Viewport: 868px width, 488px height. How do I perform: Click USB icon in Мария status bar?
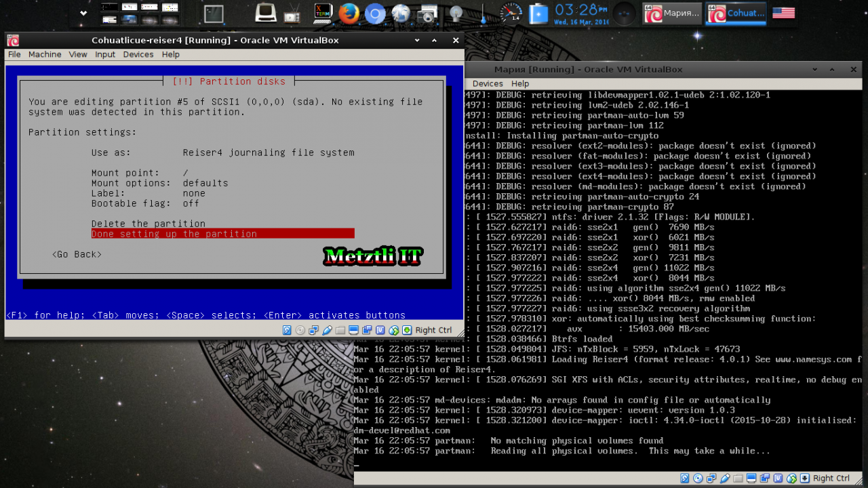click(x=725, y=479)
